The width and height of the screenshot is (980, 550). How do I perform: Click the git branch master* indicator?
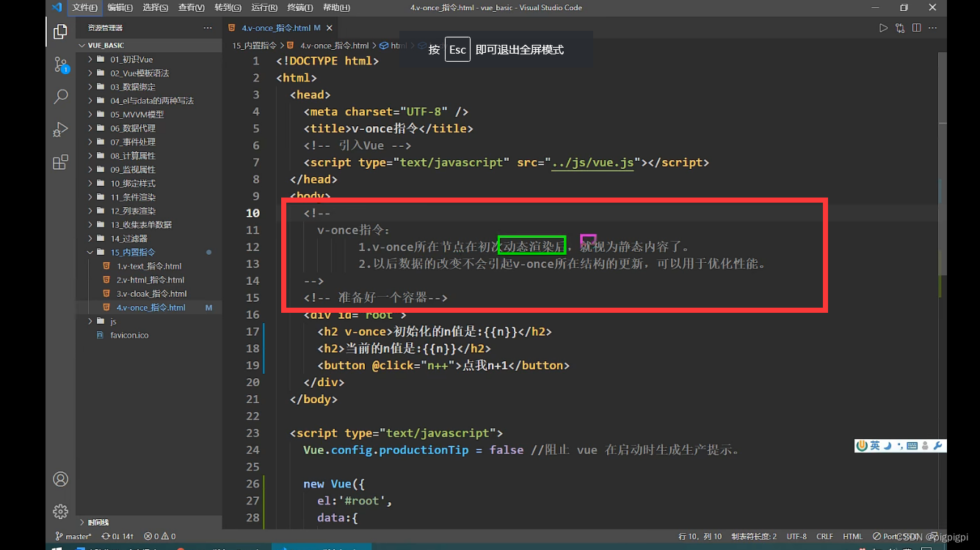click(x=73, y=536)
